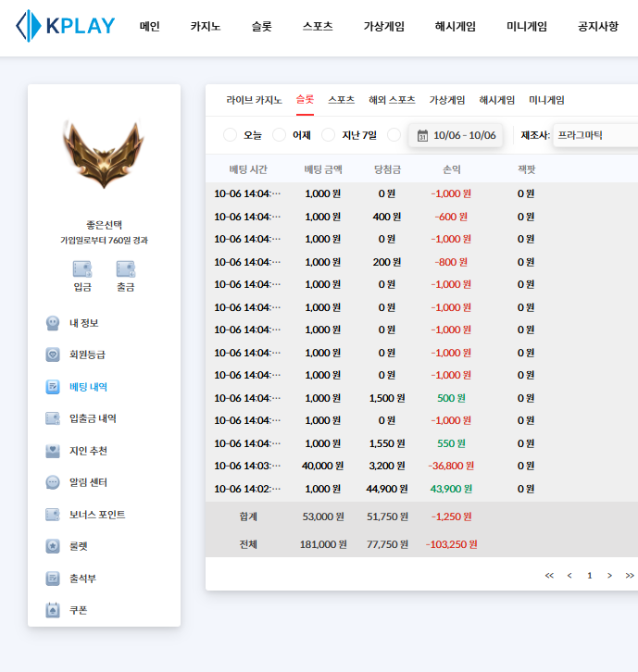Open 내 정보 via its sidebar icon
This screenshot has height=672, width=638.
53,323
